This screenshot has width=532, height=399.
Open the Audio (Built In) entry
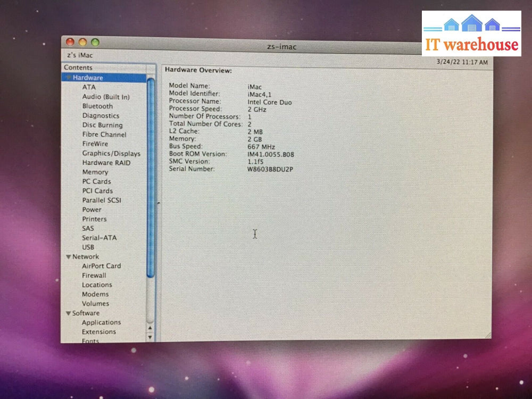pyautogui.click(x=105, y=97)
